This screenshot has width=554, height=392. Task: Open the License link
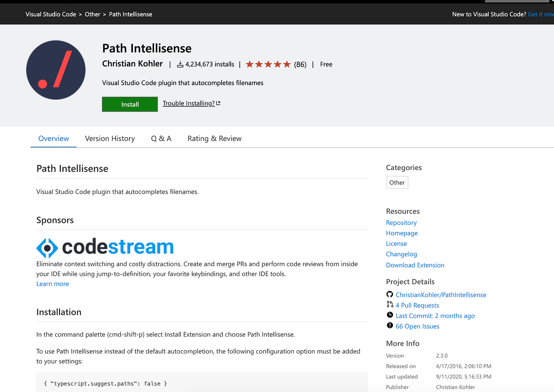pyautogui.click(x=396, y=244)
